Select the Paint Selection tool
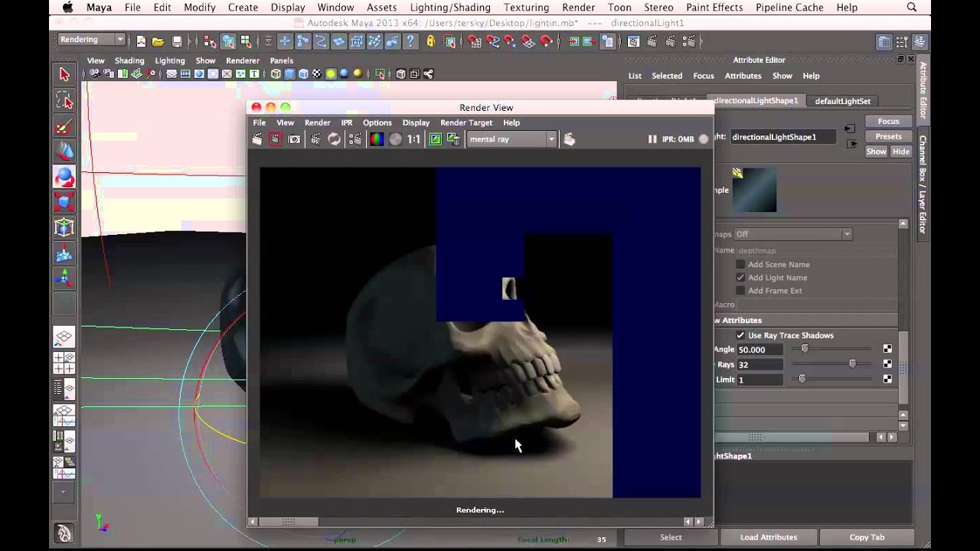The image size is (980, 551). [x=64, y=126]
